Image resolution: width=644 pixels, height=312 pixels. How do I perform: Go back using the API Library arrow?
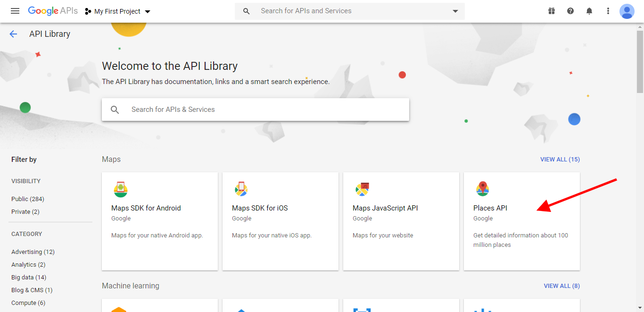coord(13,34)
